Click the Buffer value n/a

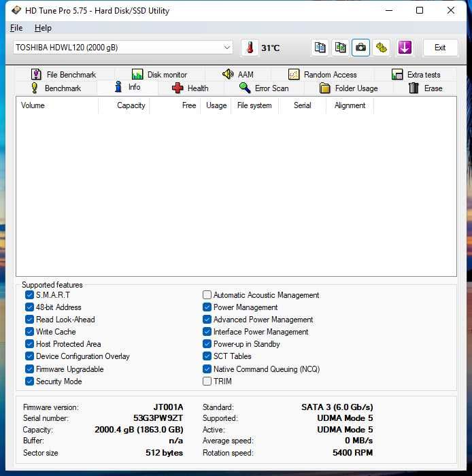176,441
